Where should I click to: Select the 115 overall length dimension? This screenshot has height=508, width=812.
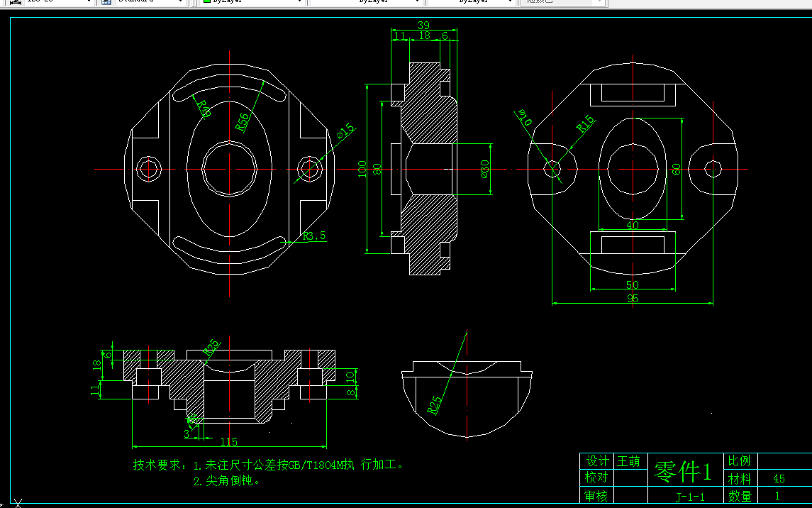[x=229, y=442]
